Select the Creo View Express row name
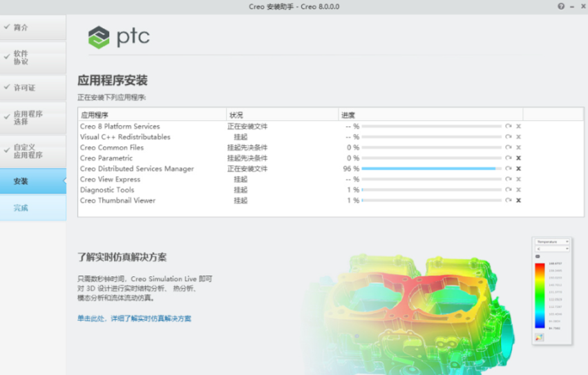 coord(110,180)
